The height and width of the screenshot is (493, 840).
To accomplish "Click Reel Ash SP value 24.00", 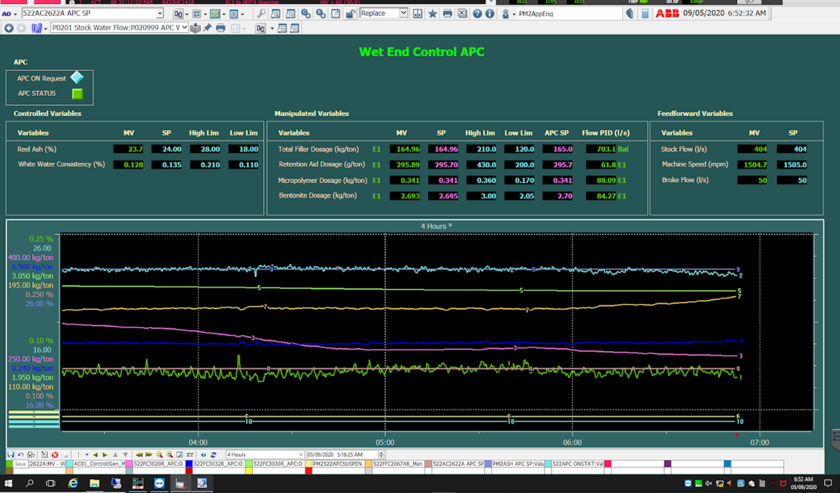I will [x=167, y=149].
